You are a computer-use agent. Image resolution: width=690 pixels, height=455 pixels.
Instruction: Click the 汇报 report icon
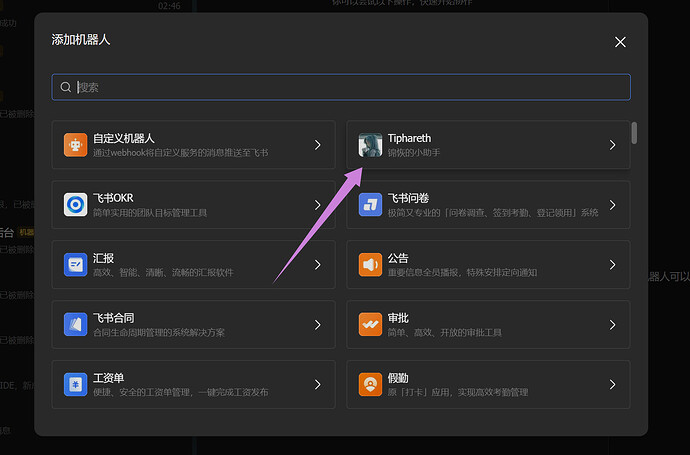click(x=75, y=264)
